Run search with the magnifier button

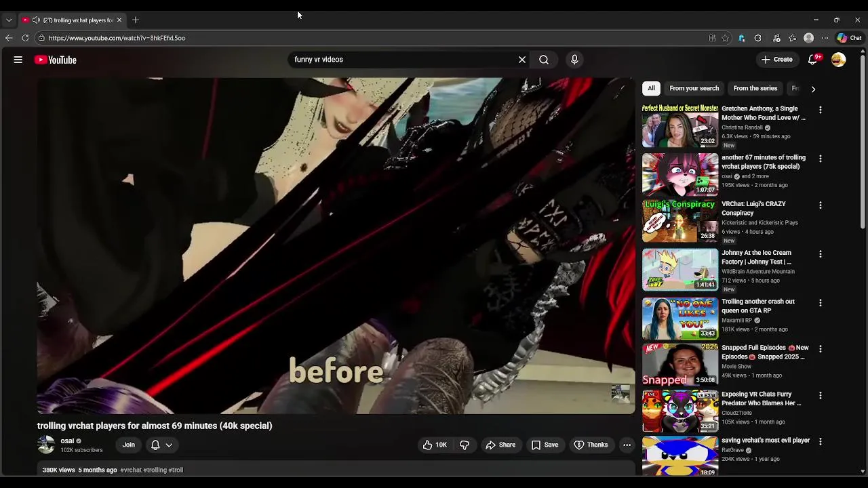pyautogui.click(x=544, y=60)
